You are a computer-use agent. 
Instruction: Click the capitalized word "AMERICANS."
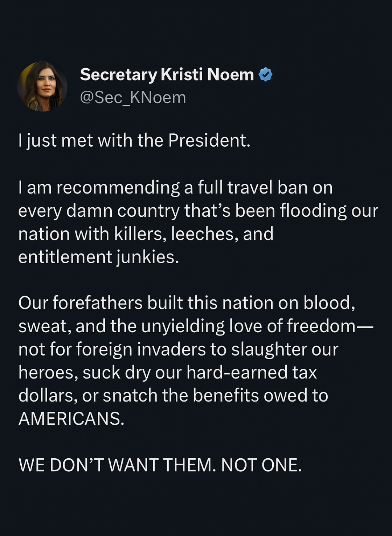(x=71, y=419)
